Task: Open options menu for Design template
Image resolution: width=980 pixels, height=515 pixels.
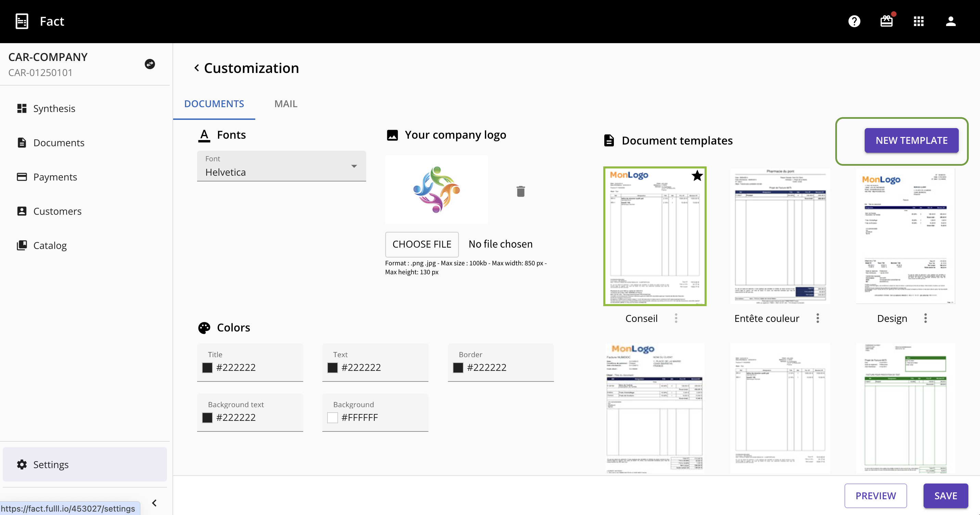Action: point(925,318)
